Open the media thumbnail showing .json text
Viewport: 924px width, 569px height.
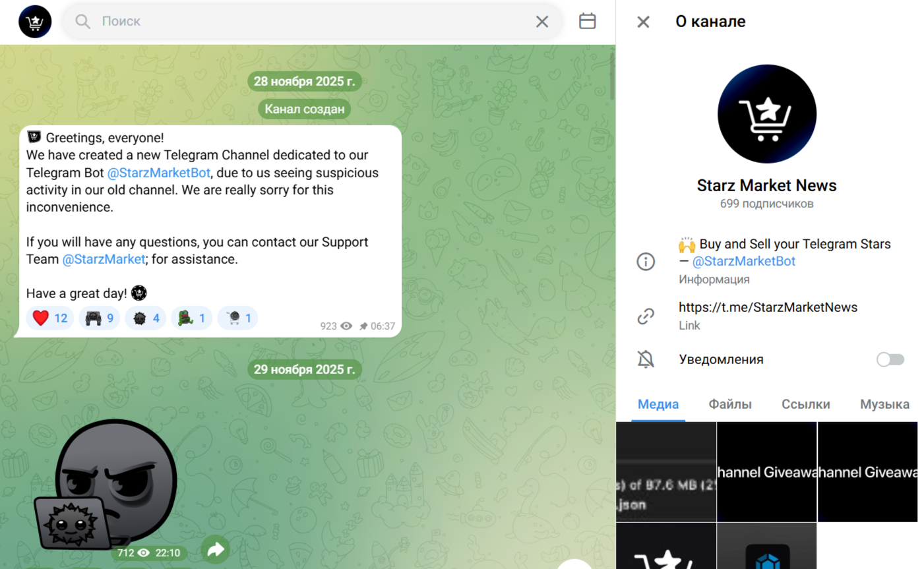(666, 472)
